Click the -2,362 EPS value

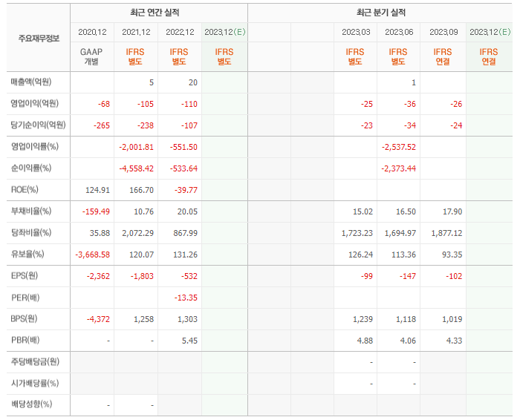pyautogui.click(x=98, y=276)
